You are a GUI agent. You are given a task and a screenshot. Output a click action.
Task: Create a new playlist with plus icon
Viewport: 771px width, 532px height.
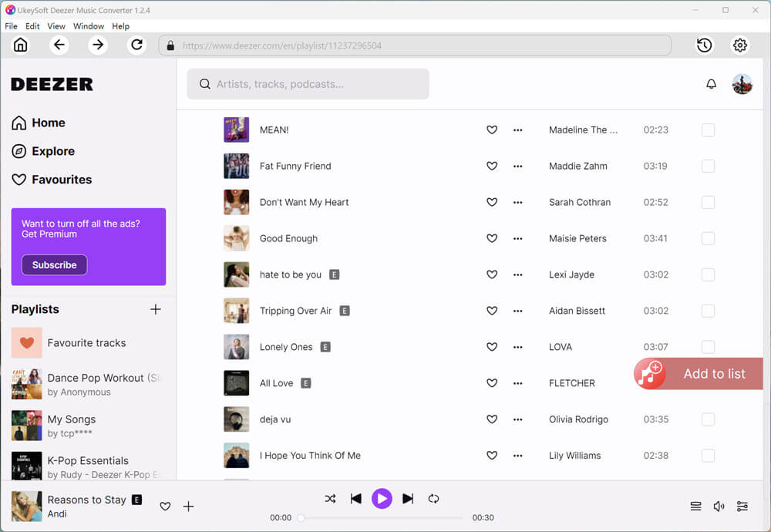coord(155,309)
